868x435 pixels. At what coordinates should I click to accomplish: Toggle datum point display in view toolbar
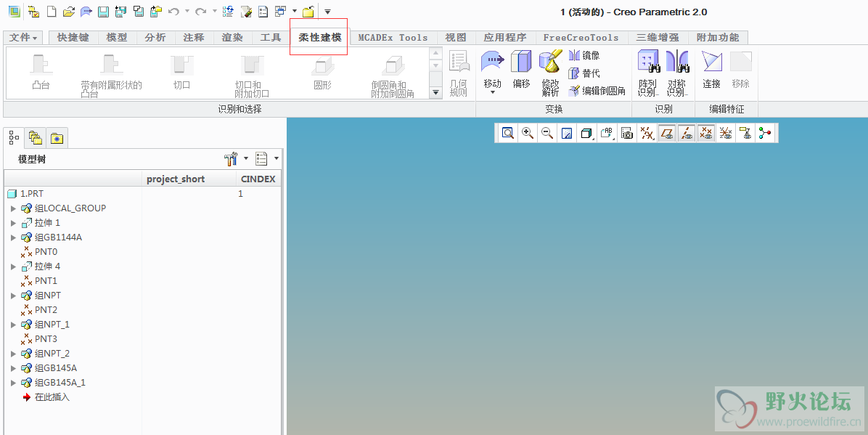coord(706,133)
